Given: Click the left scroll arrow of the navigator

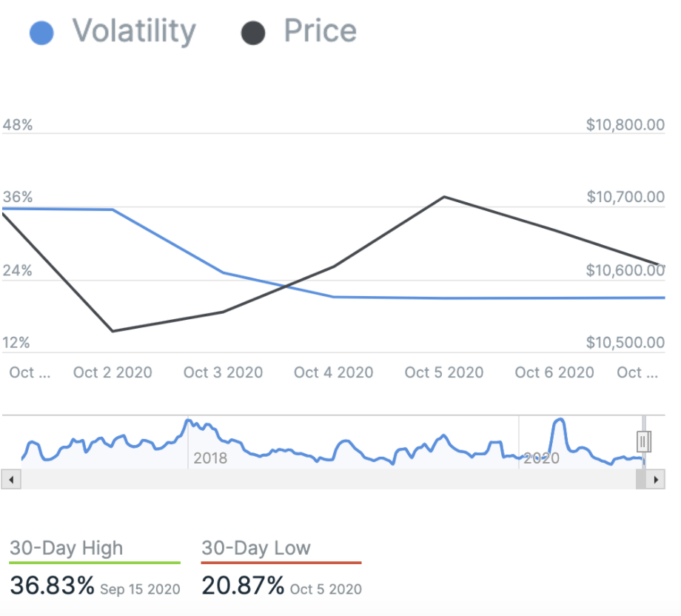Looking at the screenshot, I should tap(11, 480).
